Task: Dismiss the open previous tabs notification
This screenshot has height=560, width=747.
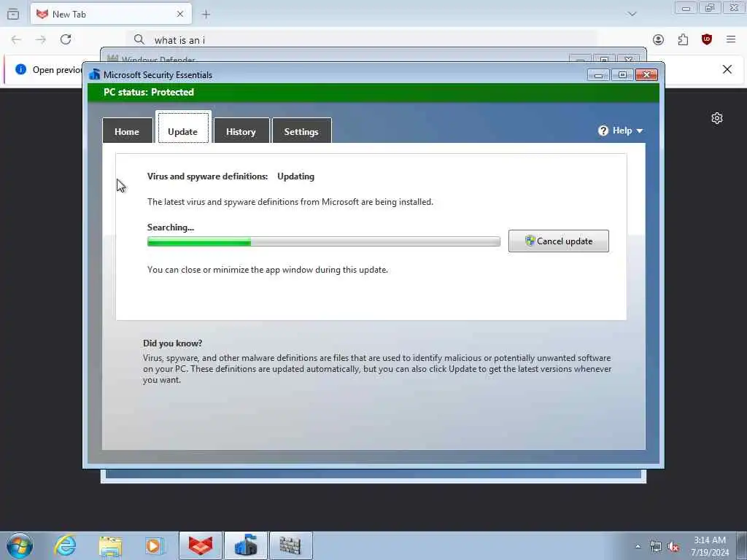Action: click(x=727, y=69)
